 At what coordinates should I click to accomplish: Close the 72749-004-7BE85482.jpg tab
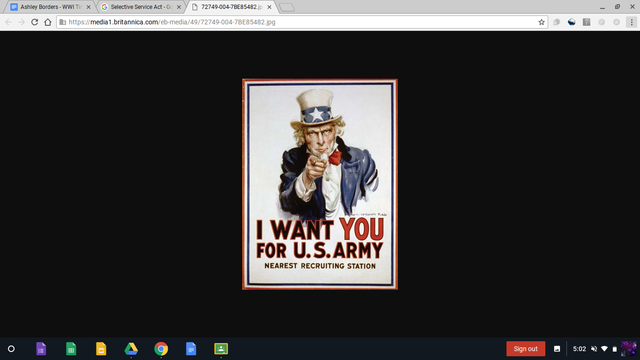coord(269,7)
